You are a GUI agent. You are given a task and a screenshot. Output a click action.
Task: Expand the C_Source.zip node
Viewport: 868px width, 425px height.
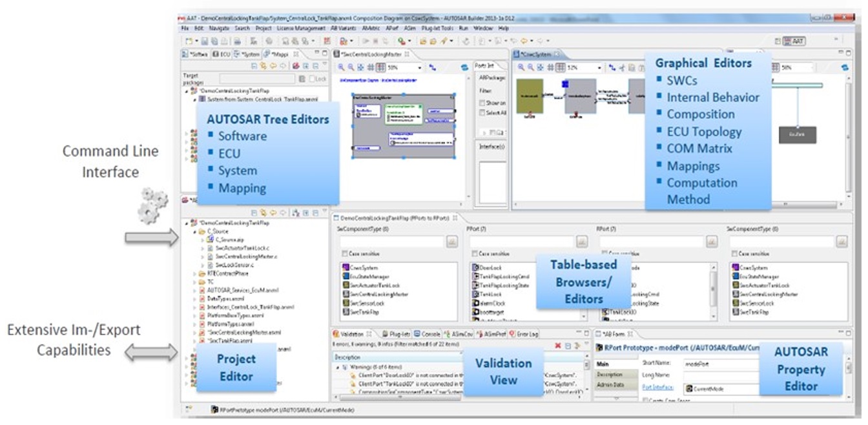click(x=201, y=239)
